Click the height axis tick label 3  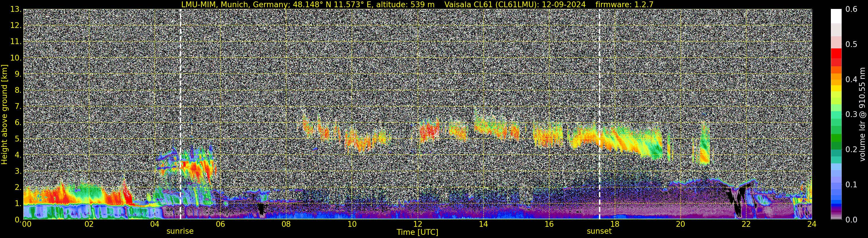18,171
